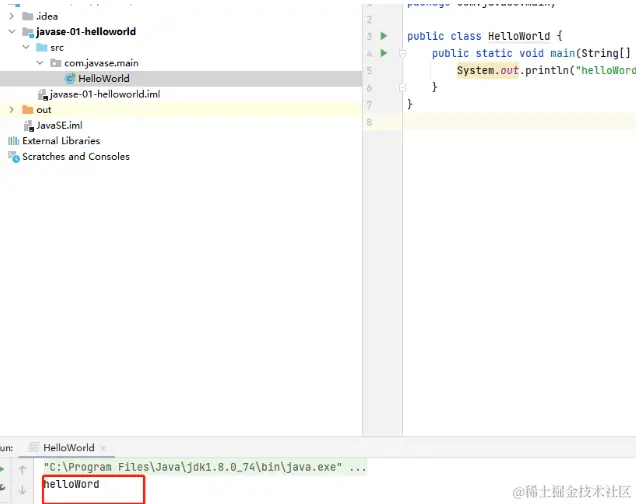Run HelloWorld class from gutter arrow on line 3

(x=384, y=36)
